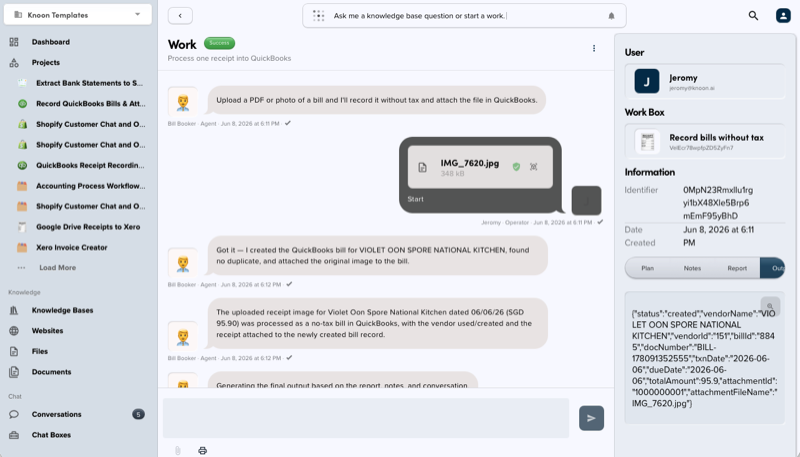Open the Record bills without tax work box
Screen dimensions: 800x457
[x=705, y=141]
